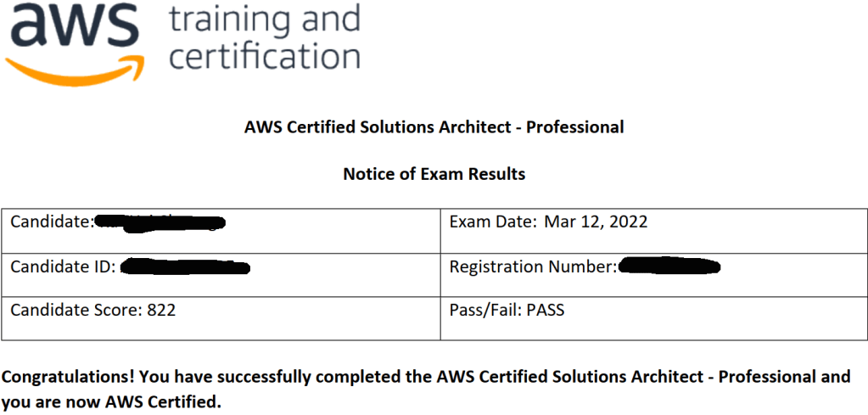Click the redacted registration number value

pos(669,266)
